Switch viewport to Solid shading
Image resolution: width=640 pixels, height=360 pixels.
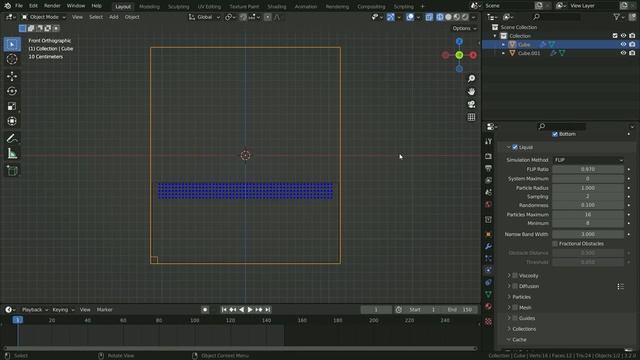pyautogui.click(x=448, y=17)
